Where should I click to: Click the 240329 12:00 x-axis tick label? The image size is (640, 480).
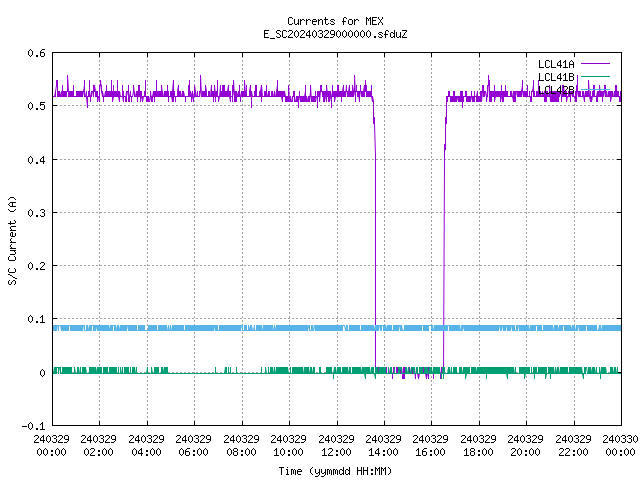336,445
